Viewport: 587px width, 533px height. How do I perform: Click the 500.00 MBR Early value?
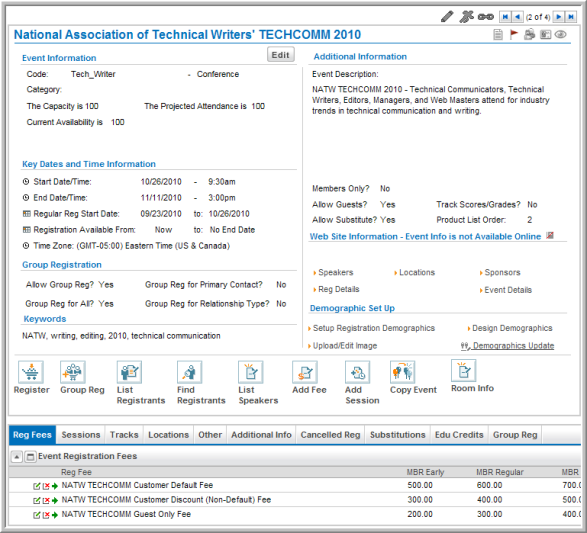[420, 485]
